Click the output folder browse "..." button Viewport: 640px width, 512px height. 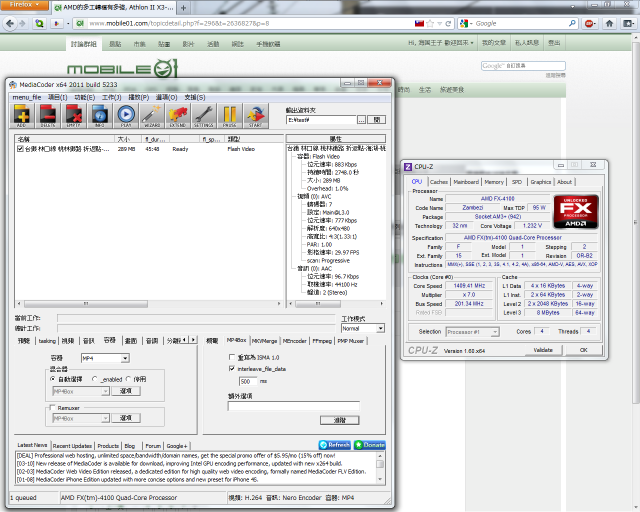(x=362, y=120)
